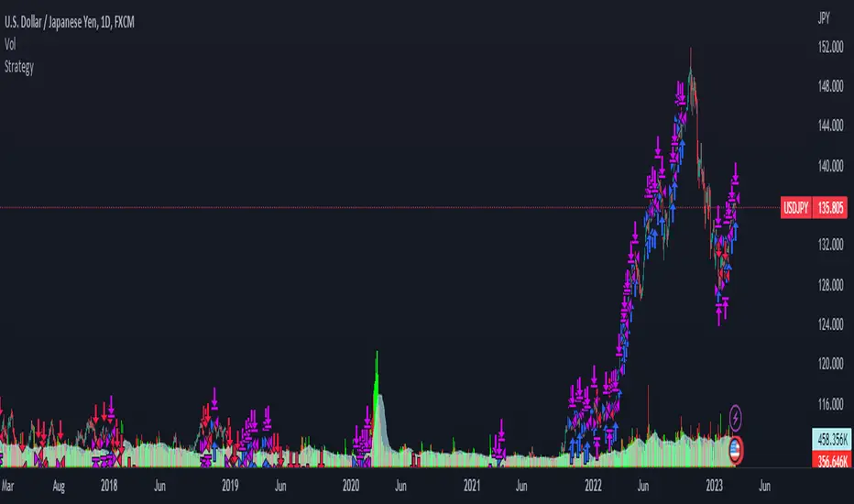Click the 2023 time axis label

click(x=714, y=486)
